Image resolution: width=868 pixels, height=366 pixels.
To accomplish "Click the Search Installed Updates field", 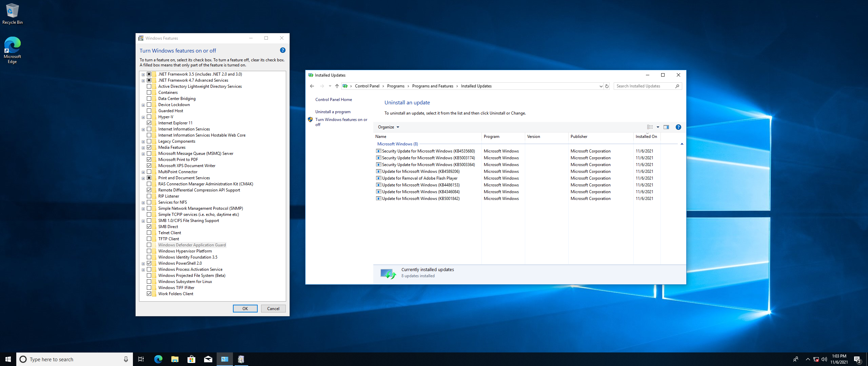I will (x=644, y=86).
